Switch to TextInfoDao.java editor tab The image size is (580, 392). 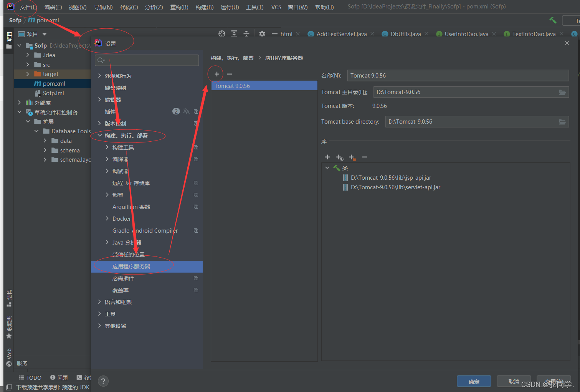click(534, 34)
